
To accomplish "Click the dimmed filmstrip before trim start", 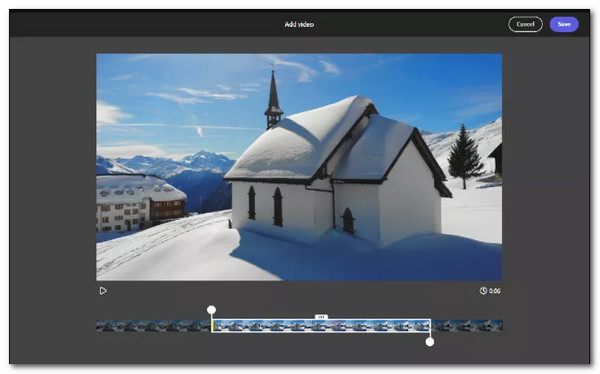I will 153,326.
